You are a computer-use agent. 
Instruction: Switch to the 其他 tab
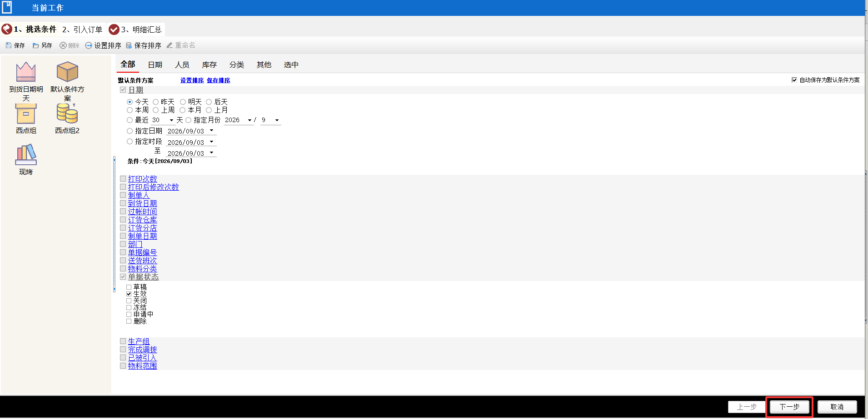[x=264, y=65]
